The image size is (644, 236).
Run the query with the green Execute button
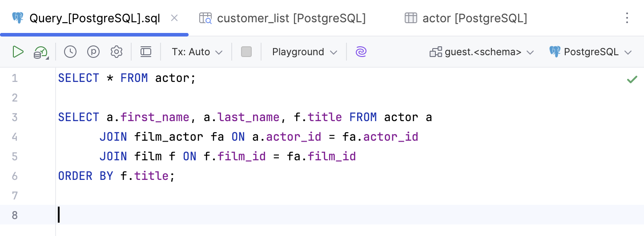click(x=18, y=52)
